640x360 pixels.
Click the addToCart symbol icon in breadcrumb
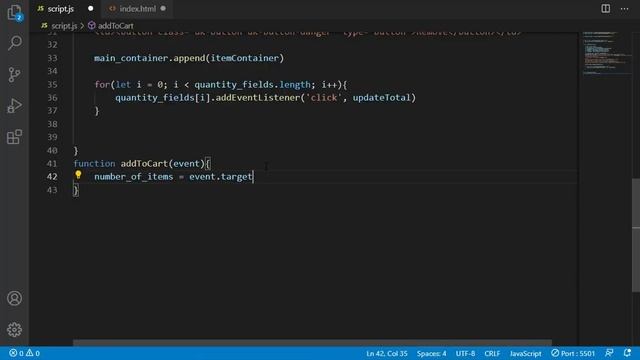tap(91, 26)
